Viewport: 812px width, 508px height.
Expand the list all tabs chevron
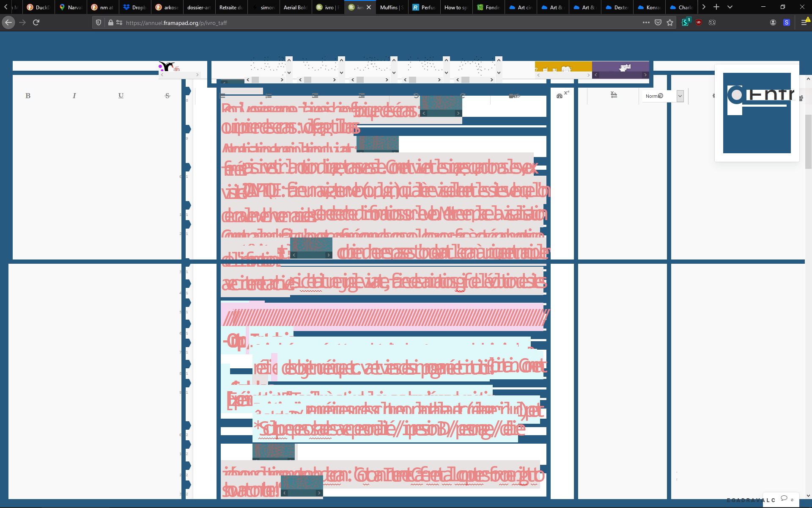pos(730,7)
